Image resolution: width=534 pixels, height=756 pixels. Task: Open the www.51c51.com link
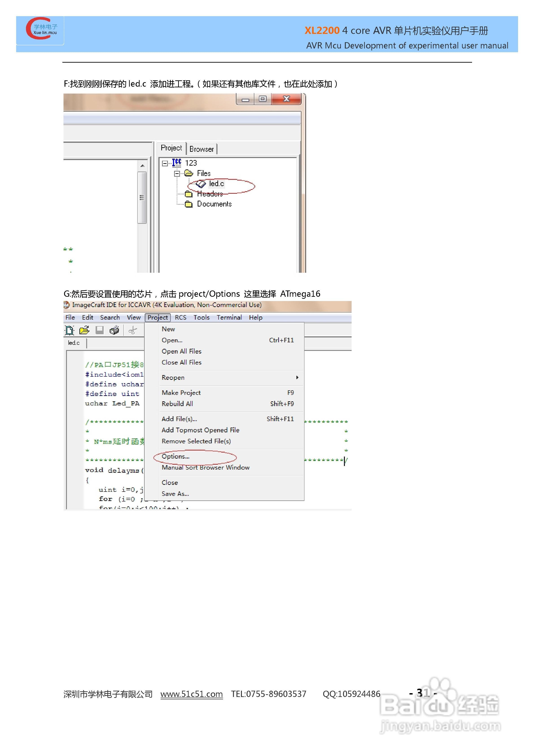click(191, 694)
